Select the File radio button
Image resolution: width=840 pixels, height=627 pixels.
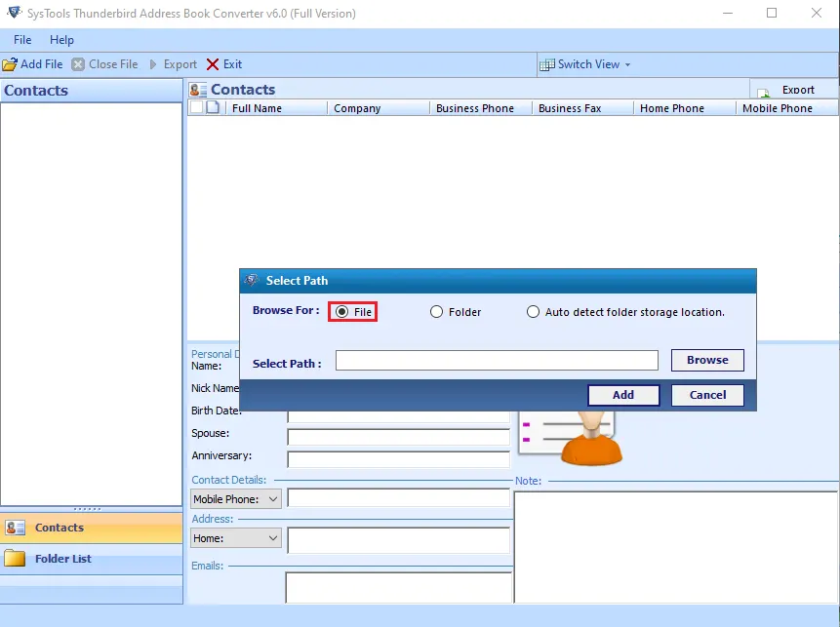point(341,312)
